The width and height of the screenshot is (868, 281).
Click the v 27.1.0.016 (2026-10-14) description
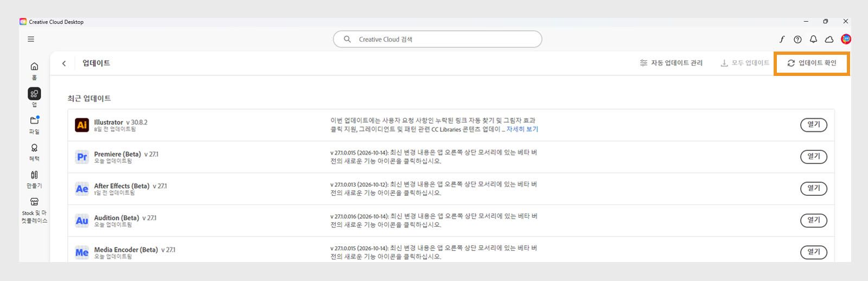433,220
